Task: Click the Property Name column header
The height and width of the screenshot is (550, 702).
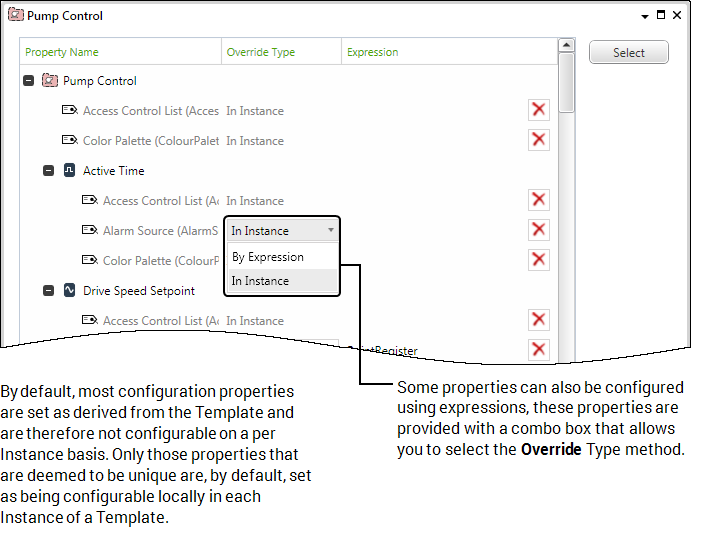Action: point(62,52)
